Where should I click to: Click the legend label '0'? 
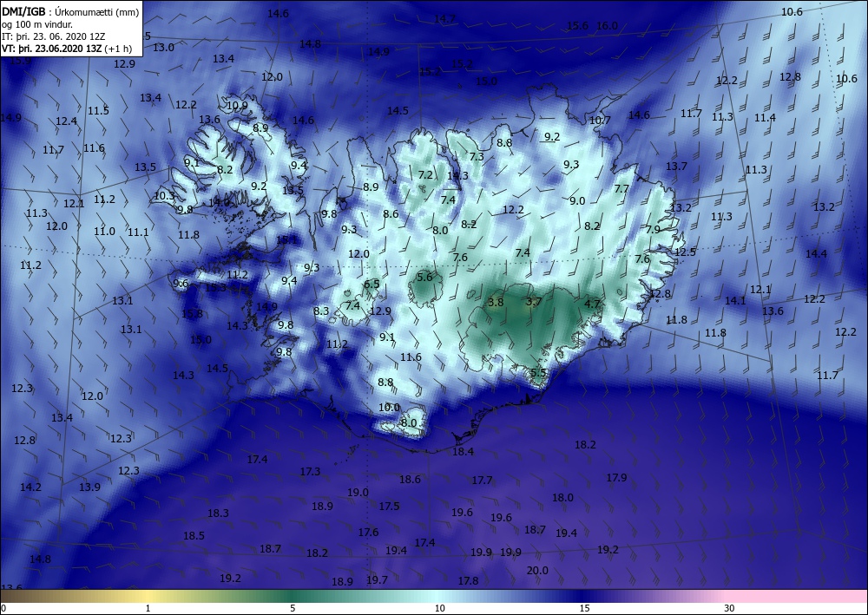pyautogui.click(x=3, y=608)
